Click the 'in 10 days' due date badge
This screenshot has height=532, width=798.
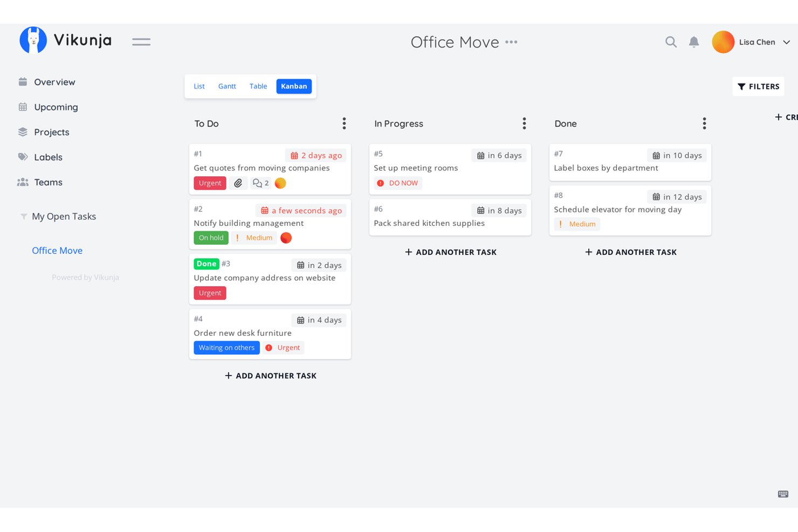[677, 155]
